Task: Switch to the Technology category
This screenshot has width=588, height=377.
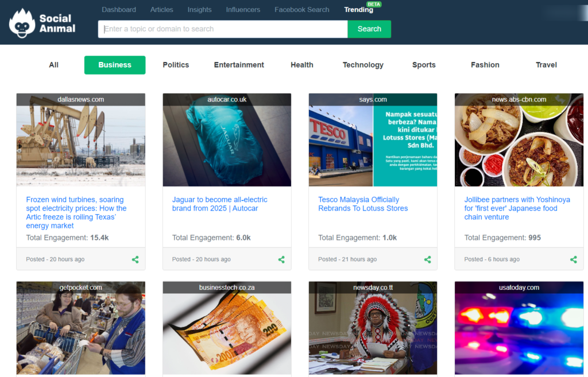Action: tap(363, 65)
